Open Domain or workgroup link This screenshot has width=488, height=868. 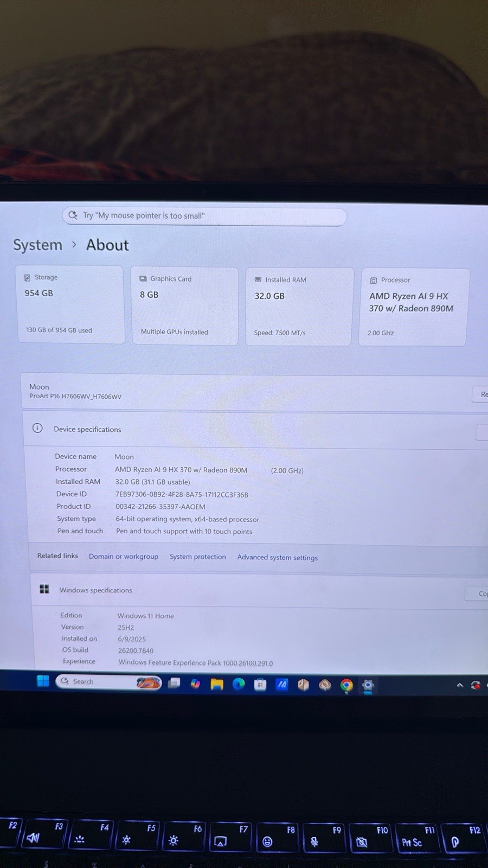tap(124, 557)
